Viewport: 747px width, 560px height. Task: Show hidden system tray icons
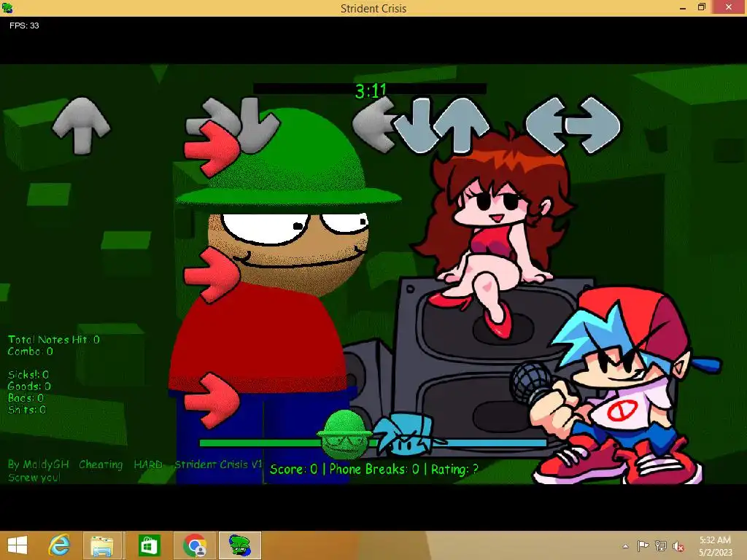point(625,546)
